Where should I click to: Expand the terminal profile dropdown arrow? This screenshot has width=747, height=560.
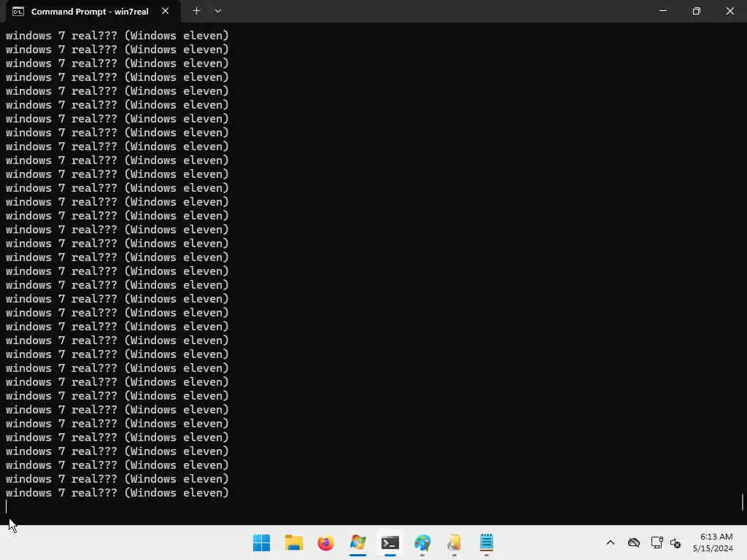pyautogui.click(x=218, y=11)
